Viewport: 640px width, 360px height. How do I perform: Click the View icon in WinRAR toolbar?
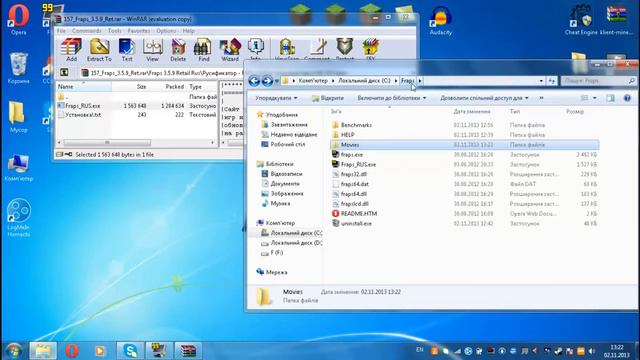pos(152,49)
